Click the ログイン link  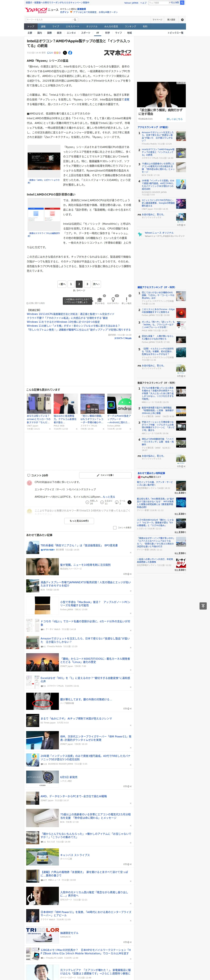[x=64, y=12]
